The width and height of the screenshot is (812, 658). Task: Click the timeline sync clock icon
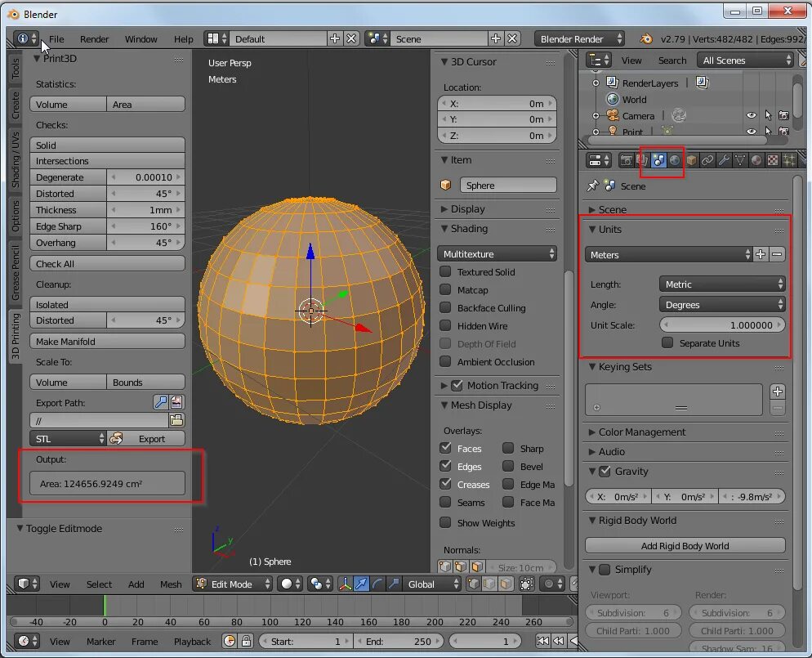230,642
